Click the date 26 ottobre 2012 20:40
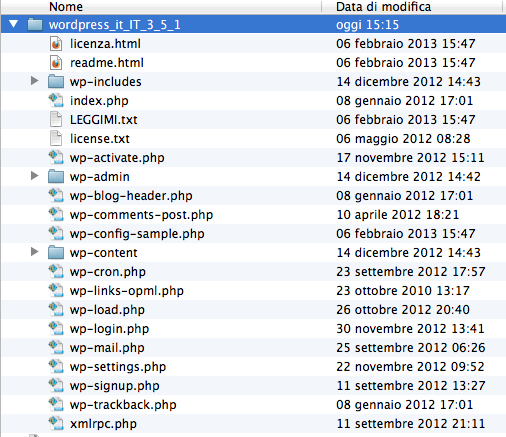 click(403, 310)
